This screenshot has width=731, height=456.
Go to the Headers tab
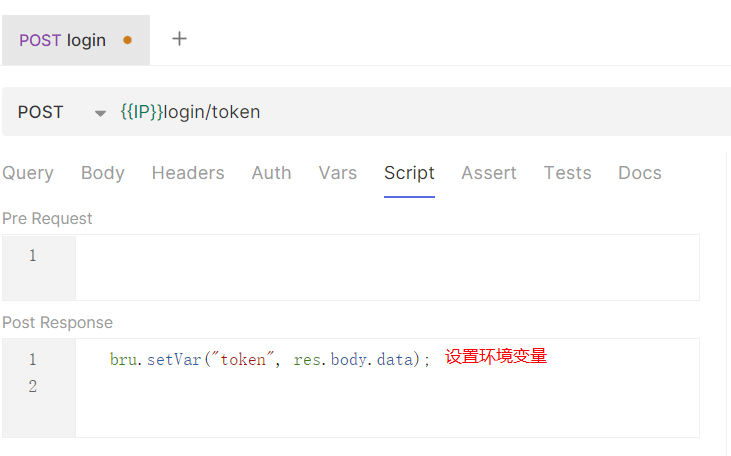point(188,173)
